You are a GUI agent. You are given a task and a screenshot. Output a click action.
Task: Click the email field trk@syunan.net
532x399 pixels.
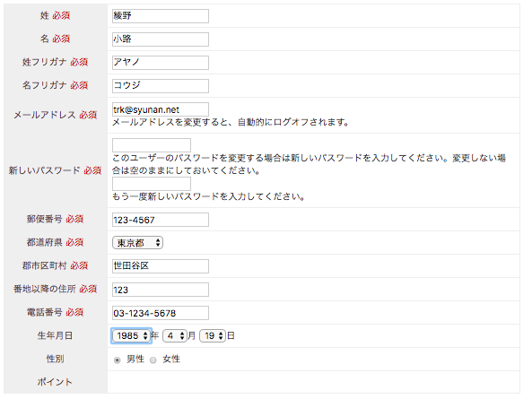coord(161,109)
